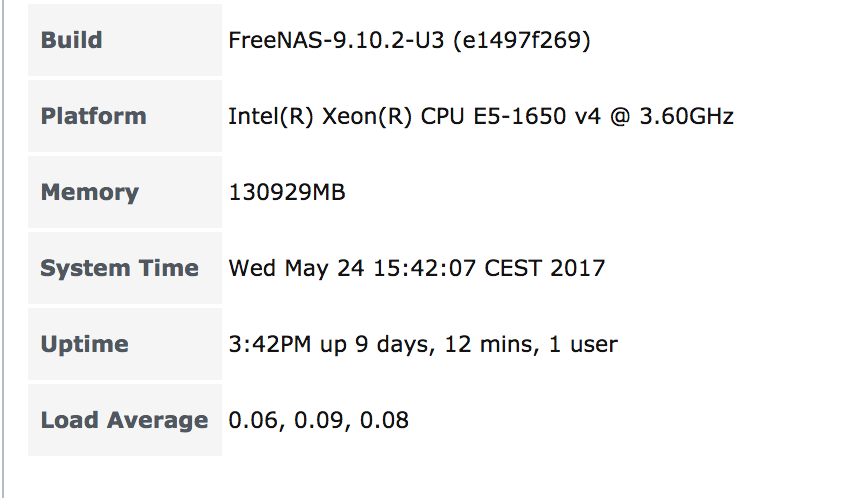Click the Platform label cell
856x498 pixels.
point(125,116)
